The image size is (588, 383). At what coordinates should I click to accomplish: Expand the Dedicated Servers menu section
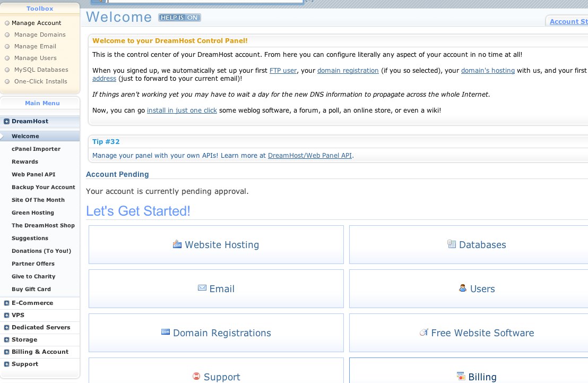(6, 327)
